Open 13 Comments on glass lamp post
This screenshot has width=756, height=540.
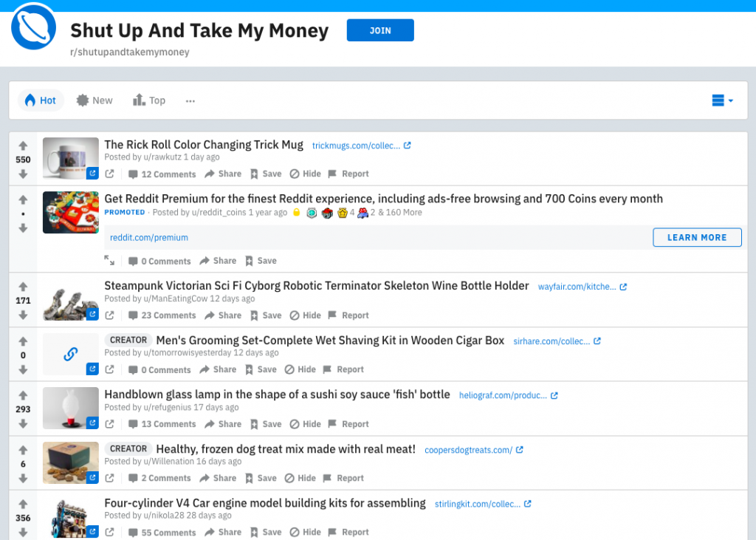click(162, 424)
